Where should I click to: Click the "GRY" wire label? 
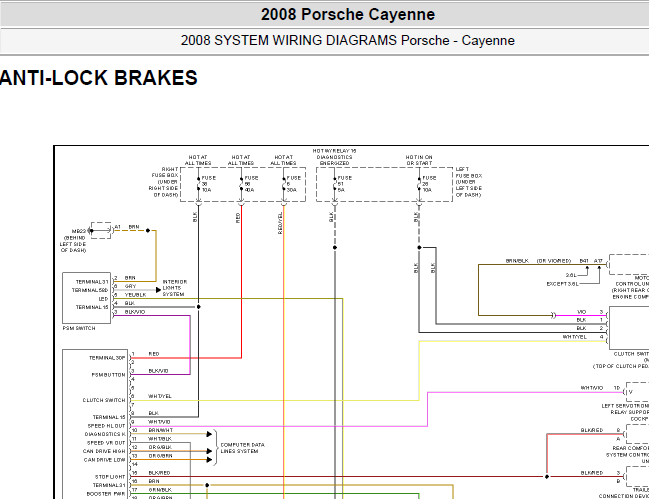pyautogui.click(x=130, y=286)
